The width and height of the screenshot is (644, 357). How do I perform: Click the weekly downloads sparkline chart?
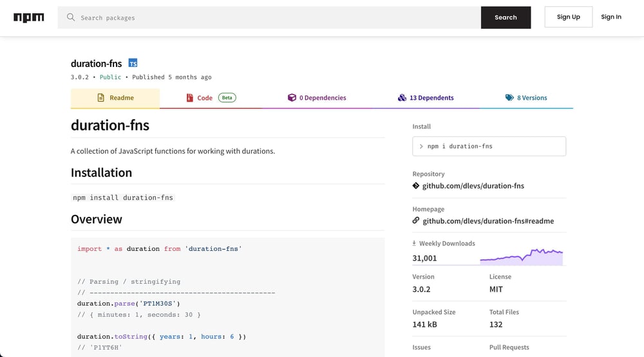pos(521,257)
